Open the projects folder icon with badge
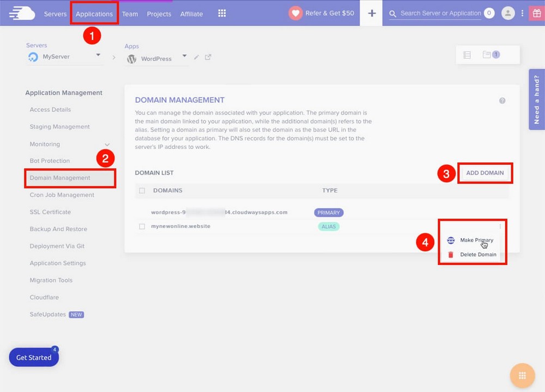The width and height of the screenshot is (545, 392). (491, 55)
